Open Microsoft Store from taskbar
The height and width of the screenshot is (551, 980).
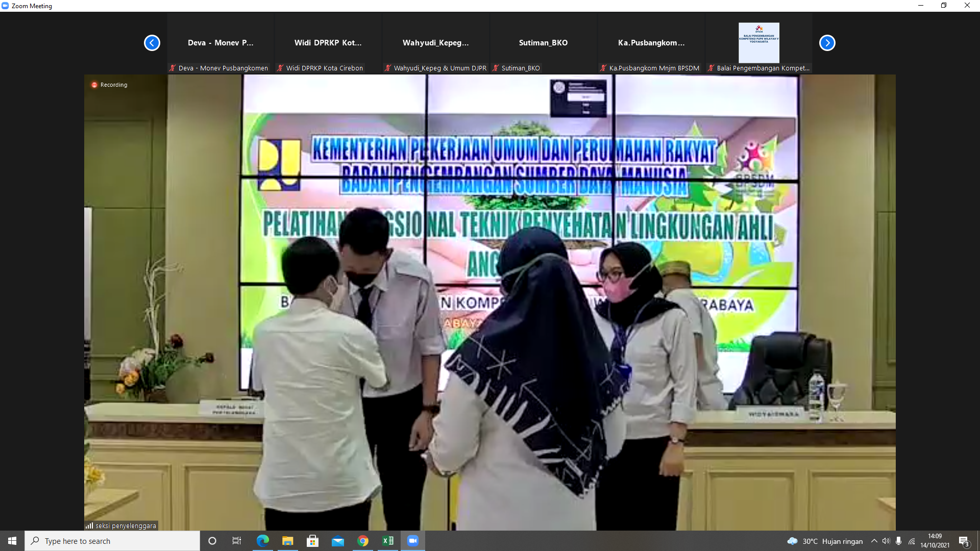(313, 541)
